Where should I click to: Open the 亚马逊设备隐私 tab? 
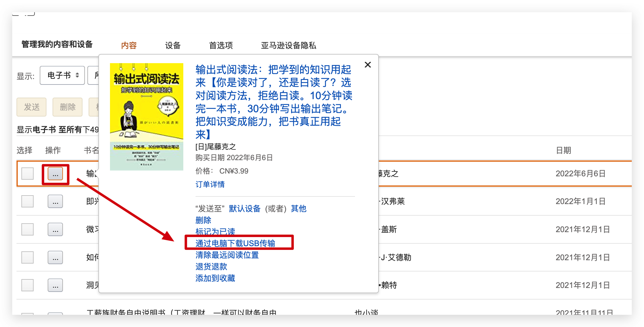pyautogui.click(x=288, y=45)
